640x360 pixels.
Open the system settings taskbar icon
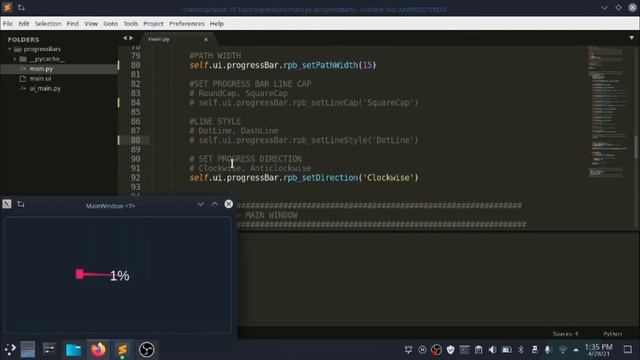tap(49, 349)
